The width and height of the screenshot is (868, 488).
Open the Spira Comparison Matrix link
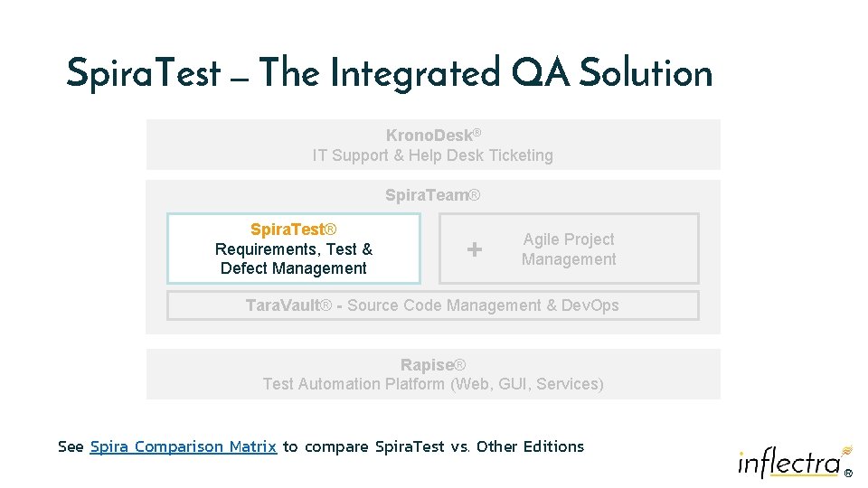[184, 446]
